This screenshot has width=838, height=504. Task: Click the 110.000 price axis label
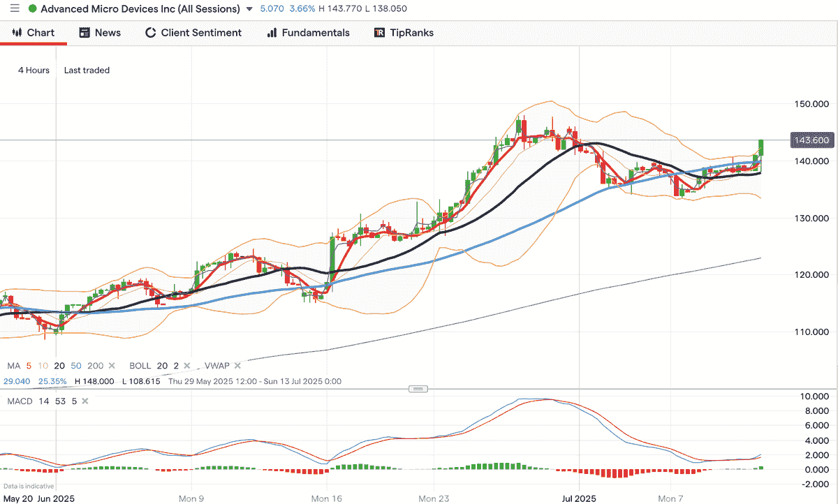[811, 332]
